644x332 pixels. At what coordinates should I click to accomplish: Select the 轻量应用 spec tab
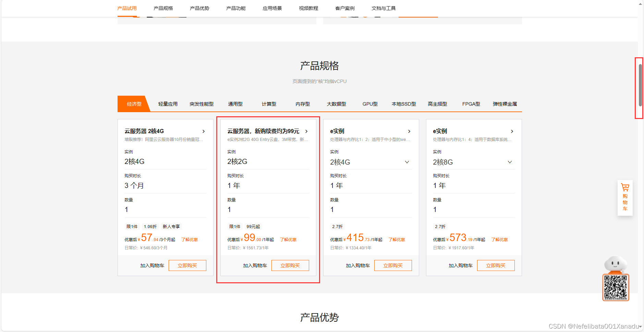[168, 104]
